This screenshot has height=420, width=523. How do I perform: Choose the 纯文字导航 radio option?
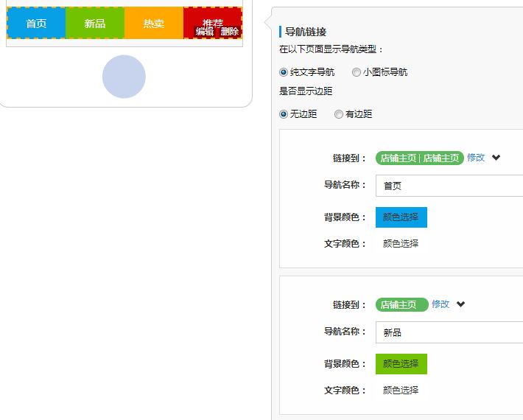coord(284,72)
